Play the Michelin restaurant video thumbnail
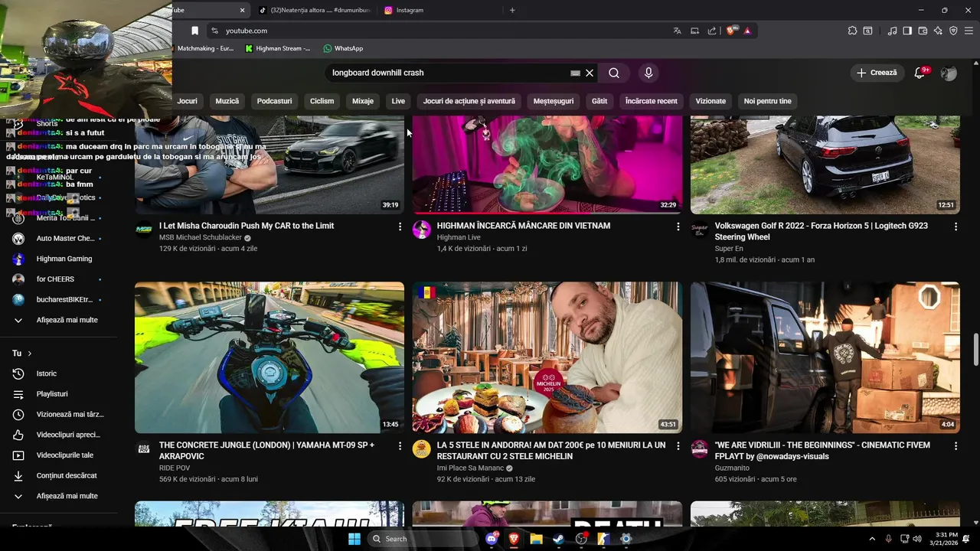Image resolution: width=980 pixels, height=551 pixels. (x=547, y=357)
